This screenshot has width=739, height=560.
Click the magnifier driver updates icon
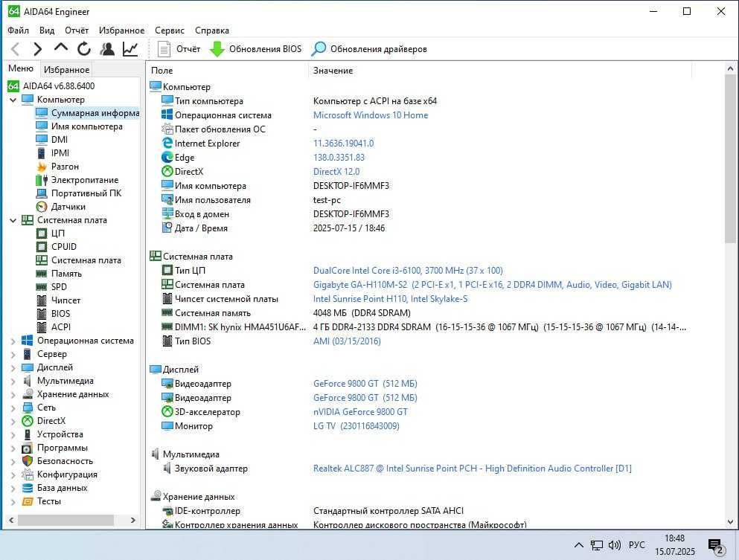coord(319,49)
